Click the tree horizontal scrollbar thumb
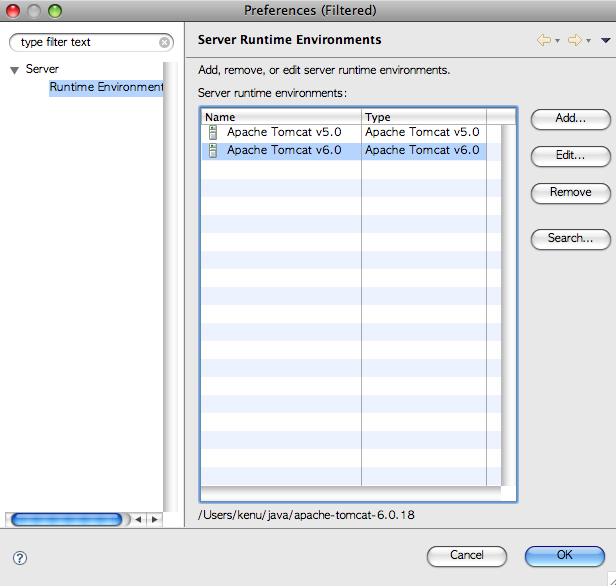 tap(67, 520)
